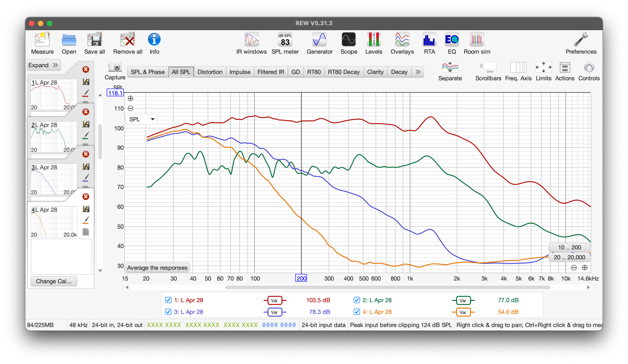
Task: Select the All SPL tab
Action: [x=181, y=72]
